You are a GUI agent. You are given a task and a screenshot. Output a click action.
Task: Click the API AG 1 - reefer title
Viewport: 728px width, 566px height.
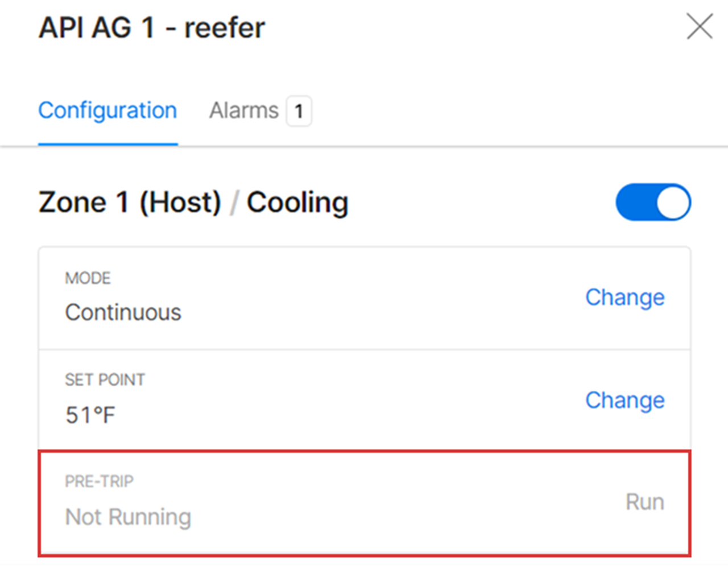pos(152,28)
